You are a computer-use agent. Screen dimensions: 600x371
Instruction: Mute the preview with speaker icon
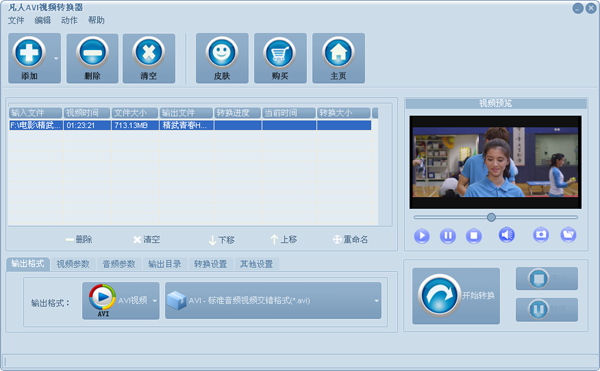coord(507,235)
